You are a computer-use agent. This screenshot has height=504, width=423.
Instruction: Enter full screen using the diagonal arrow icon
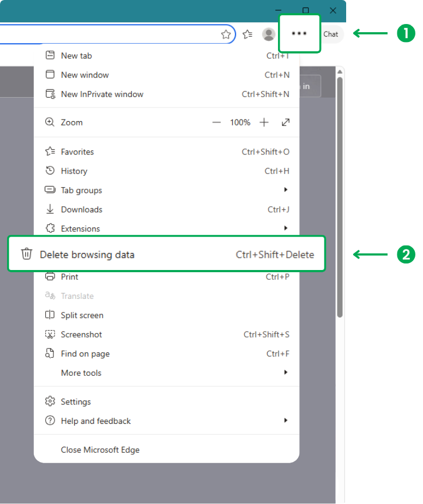tap(286, 122)
